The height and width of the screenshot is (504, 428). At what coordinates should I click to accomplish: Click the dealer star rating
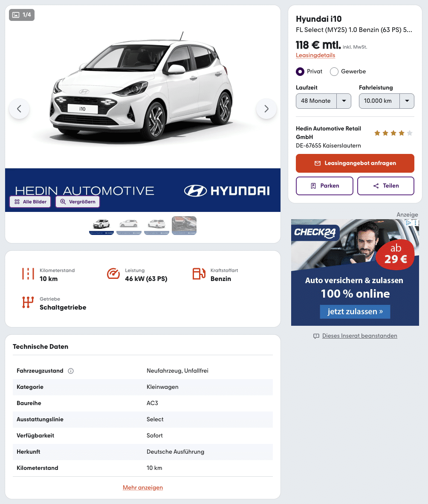pos(393,133)
